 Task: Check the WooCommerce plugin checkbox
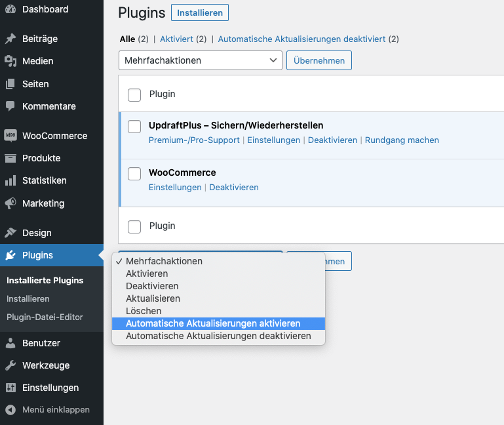(134, 174)
